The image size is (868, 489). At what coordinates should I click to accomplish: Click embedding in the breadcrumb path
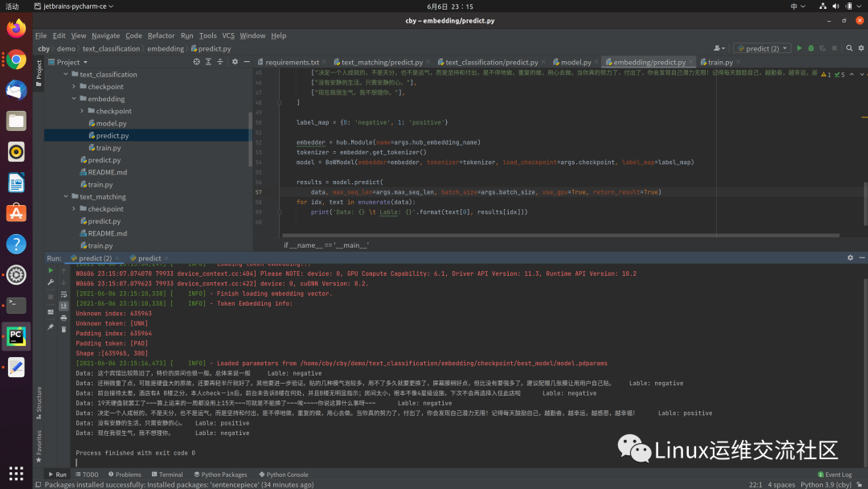tap(166, 49)
